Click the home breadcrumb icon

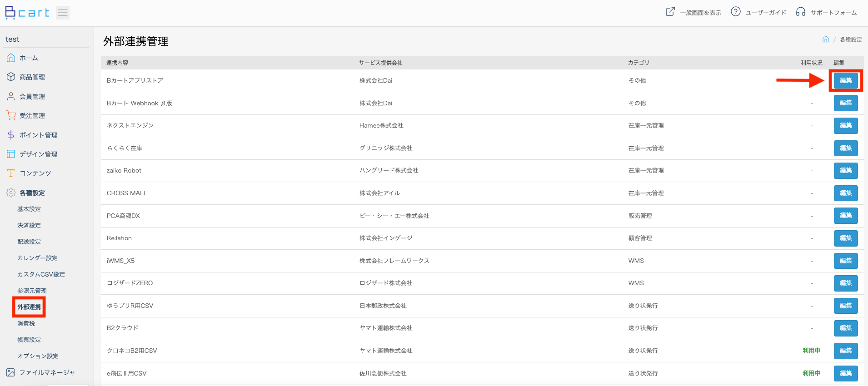pos(826,40)
